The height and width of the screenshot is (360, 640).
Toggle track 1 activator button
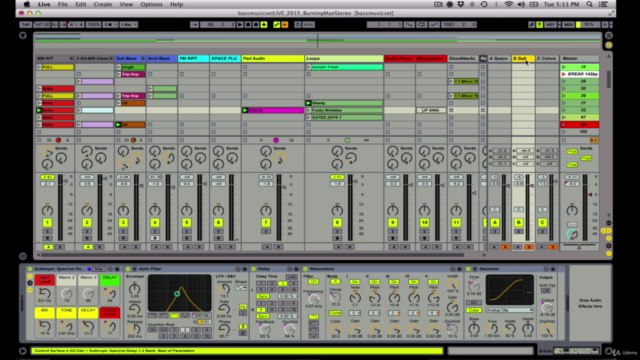[x=47, y=222]
